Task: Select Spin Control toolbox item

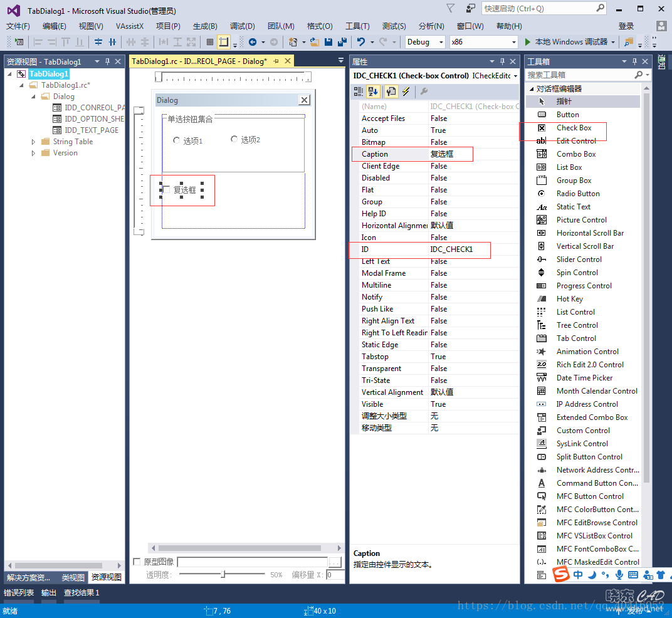Action: 577,273
